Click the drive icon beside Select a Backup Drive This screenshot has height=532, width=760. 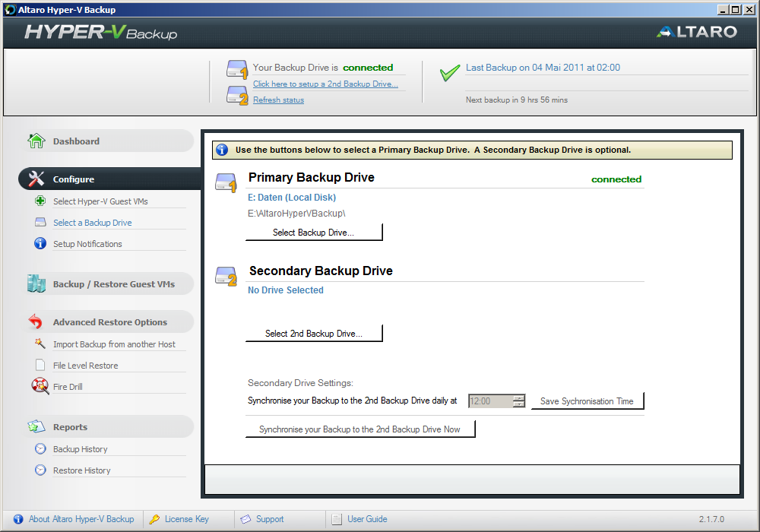(41, 222)
